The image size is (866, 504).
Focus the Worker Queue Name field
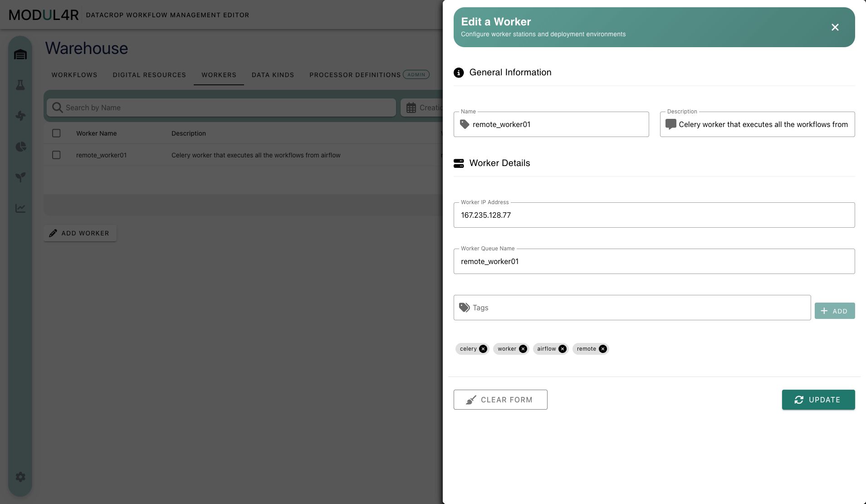pyautogui.click(x=654, y=261)
